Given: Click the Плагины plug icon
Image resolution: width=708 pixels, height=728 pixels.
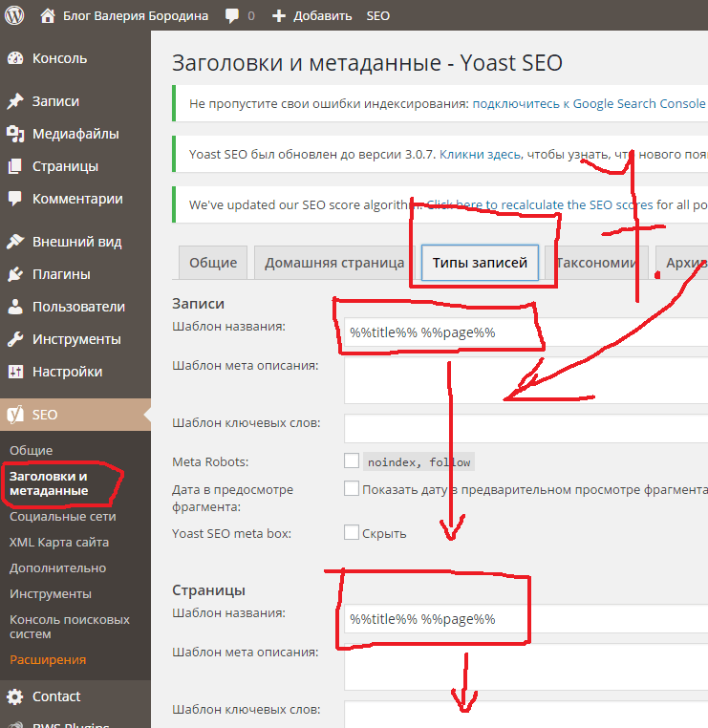Looking at the screenshot, I should 15,274.
